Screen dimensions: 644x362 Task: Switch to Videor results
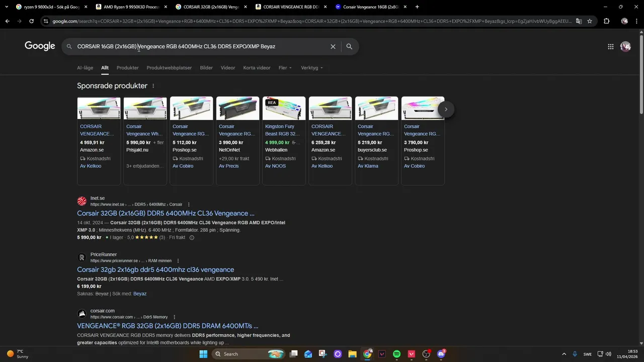pyautogui.click(x=228, y=68)
